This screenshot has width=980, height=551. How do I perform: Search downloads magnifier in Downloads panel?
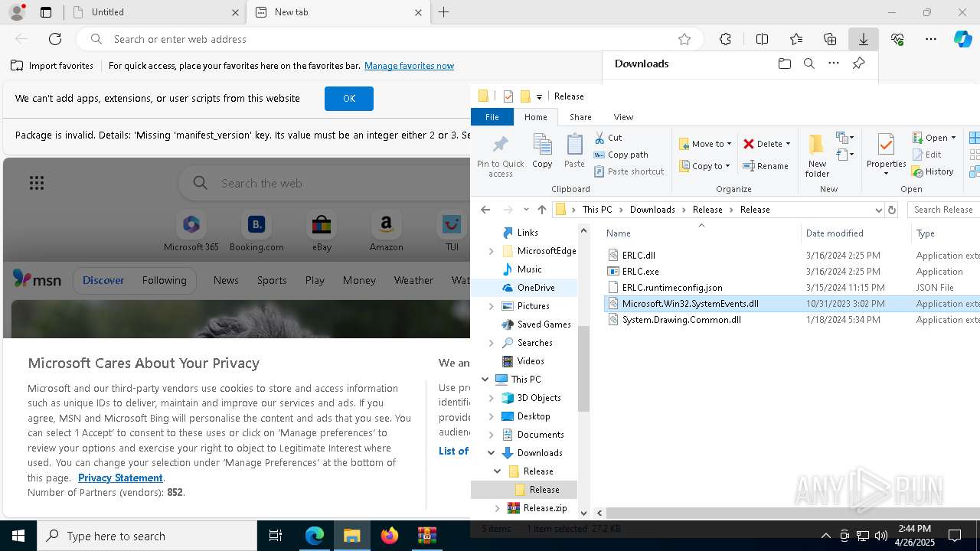tap(809, 64)
